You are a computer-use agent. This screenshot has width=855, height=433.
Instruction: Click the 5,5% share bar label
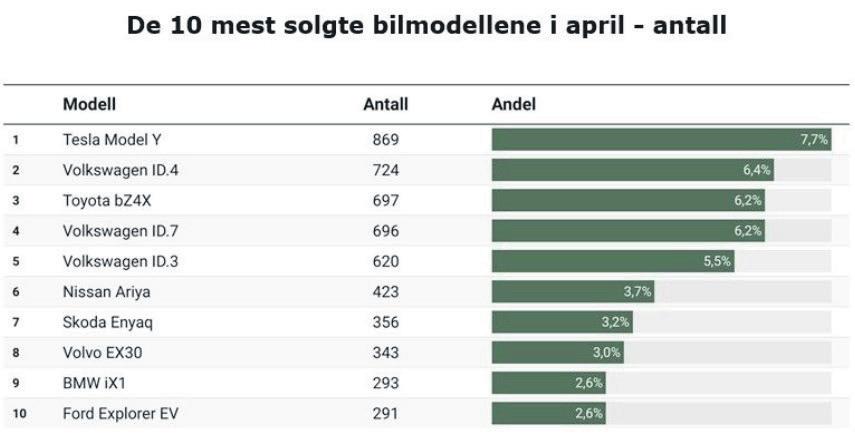click(717, 261)
